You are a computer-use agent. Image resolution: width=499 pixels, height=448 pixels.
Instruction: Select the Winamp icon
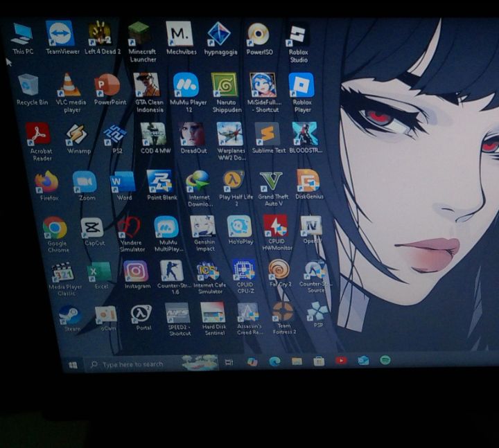[78, 139]
